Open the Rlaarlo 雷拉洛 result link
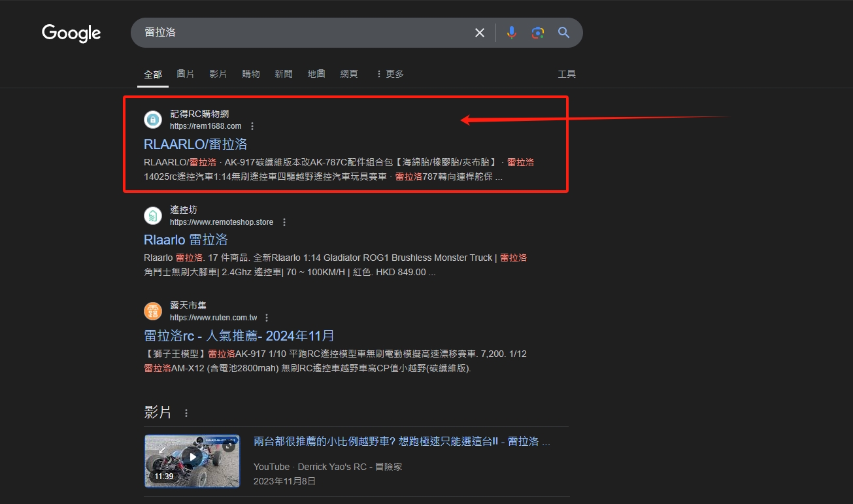The height and width of the screenshot is (504, 853). [186, 240]
